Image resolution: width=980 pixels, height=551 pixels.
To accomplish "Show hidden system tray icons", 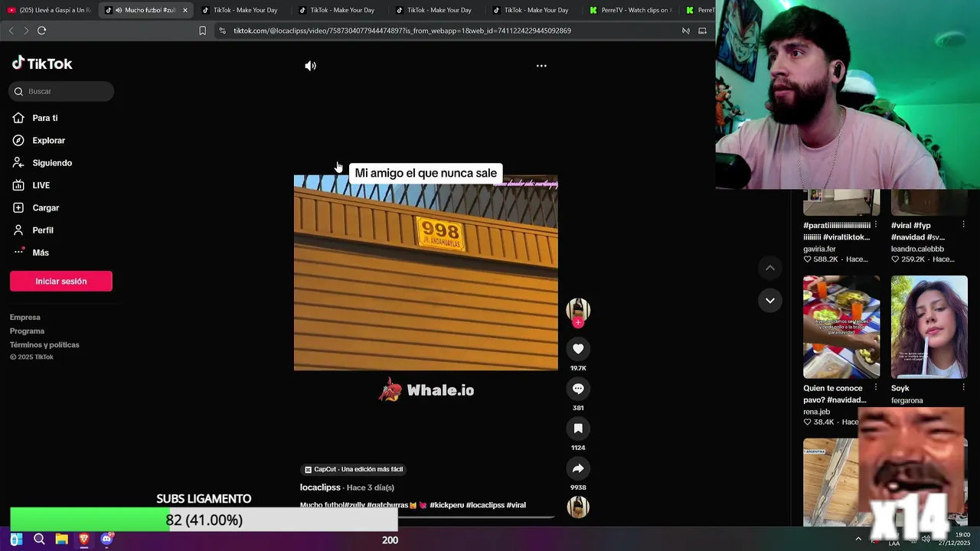I will click(x=858, y=540).
